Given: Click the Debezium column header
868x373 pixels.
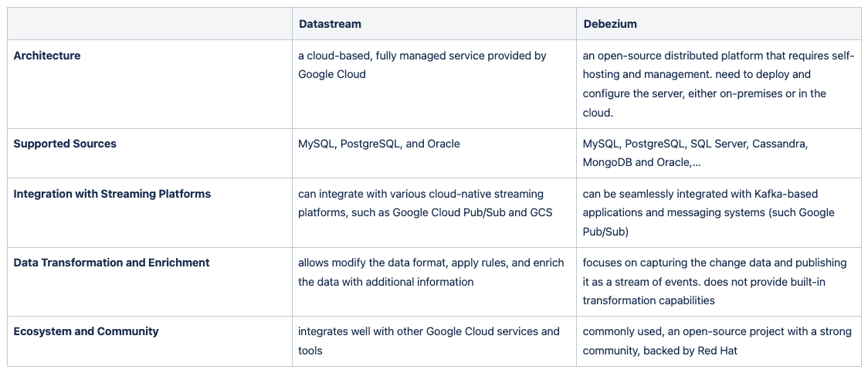Looking at the screenshot, I should point(718,24).
